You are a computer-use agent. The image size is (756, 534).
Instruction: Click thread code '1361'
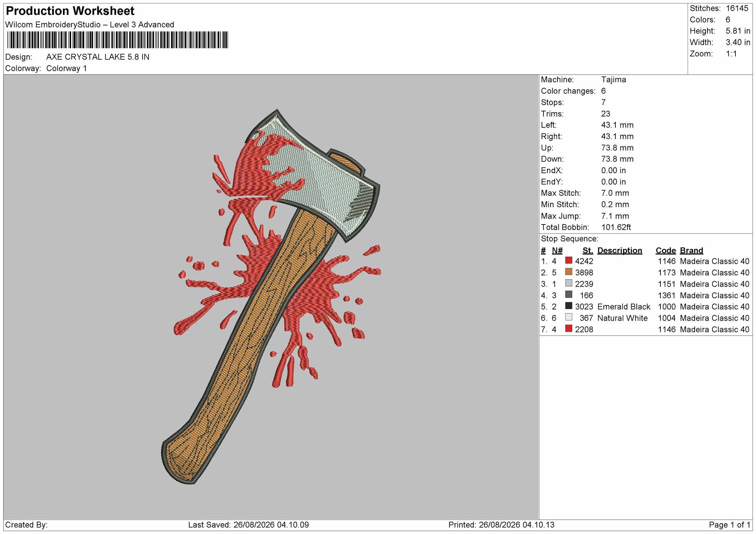pos(667,296)
